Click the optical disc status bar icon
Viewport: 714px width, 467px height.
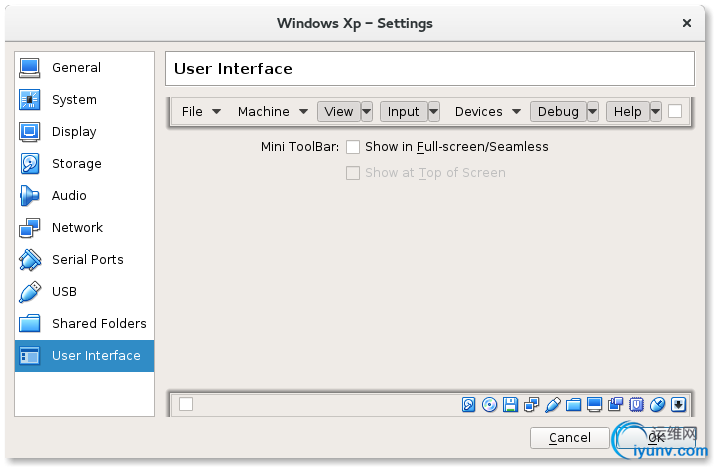point(489,405)
